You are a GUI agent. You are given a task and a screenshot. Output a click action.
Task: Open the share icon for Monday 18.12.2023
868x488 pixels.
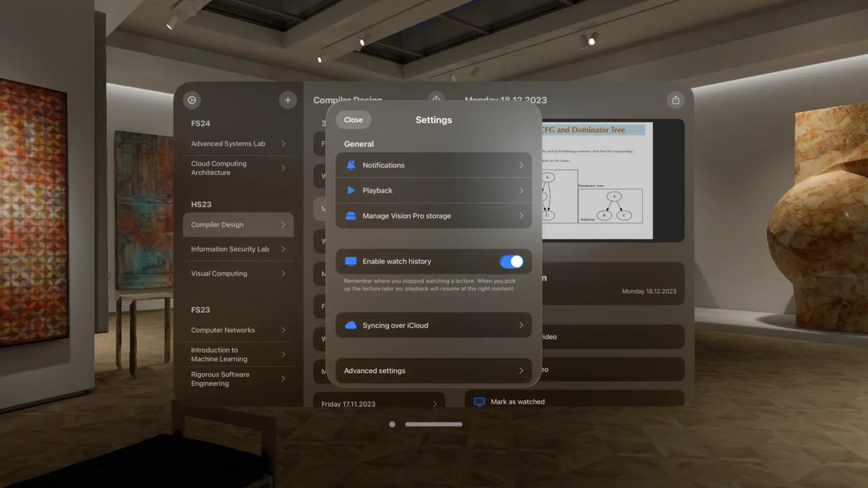point(675,100)
